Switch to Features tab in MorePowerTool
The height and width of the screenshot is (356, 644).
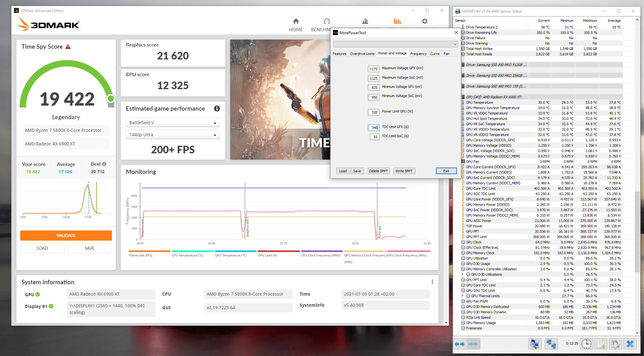[x=340, y=54]
